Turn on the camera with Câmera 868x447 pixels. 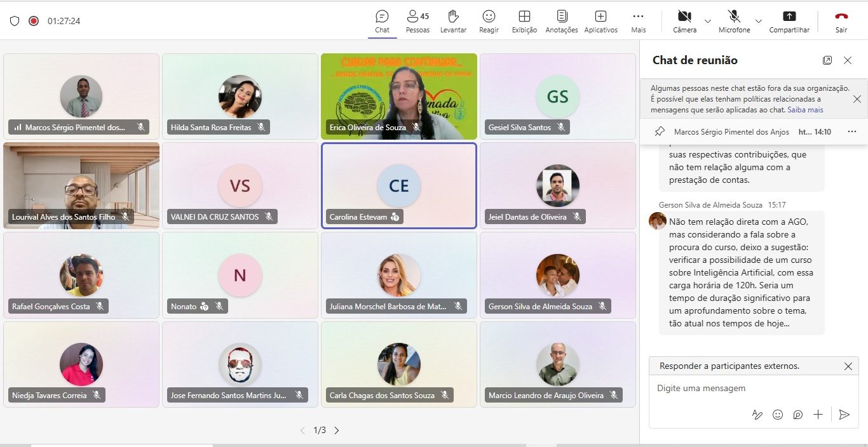pyautogui.click(x=684, y=21)
